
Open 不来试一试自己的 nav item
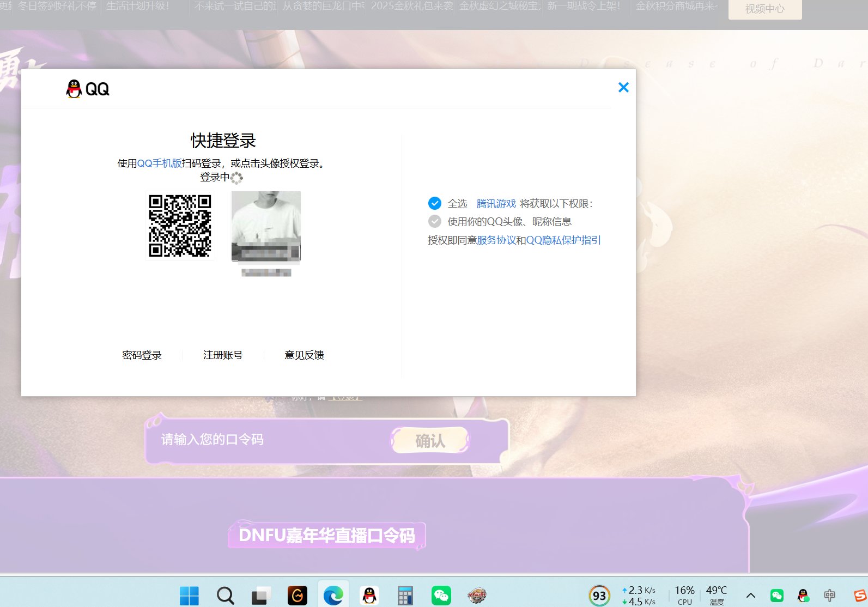pos(235,7)
